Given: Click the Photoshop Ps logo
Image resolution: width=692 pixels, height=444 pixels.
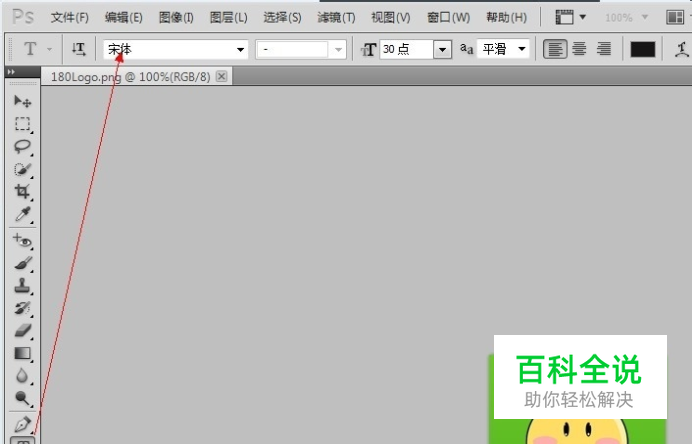Looking at the screenshot, I should point(23,17).
